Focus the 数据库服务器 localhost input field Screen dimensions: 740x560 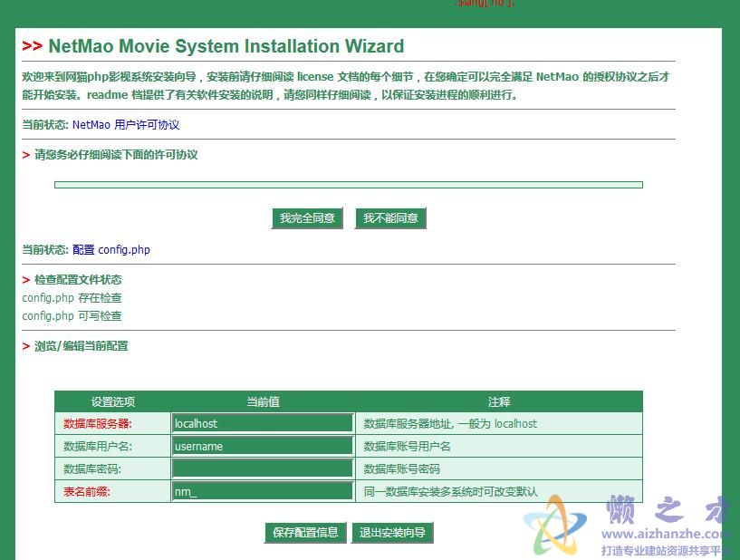(263, 423)
